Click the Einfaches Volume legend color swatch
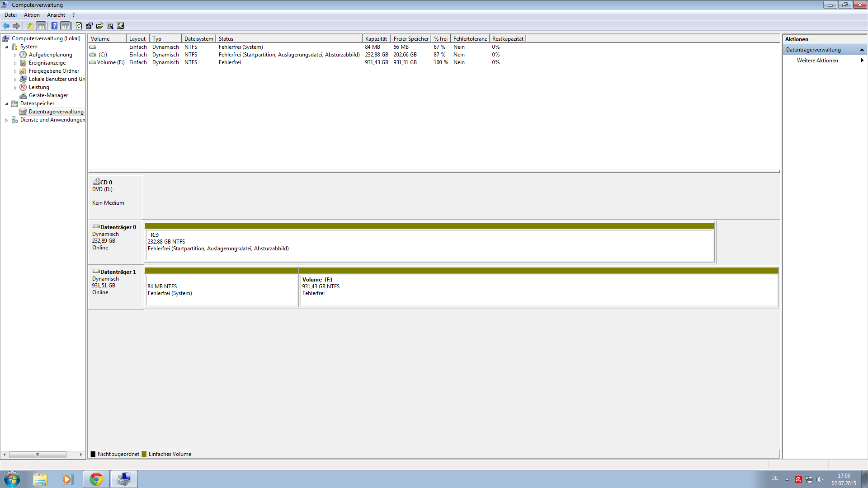The width and height of the screenshot is (868, 488). pyautogui.click(x=144, y=454)
